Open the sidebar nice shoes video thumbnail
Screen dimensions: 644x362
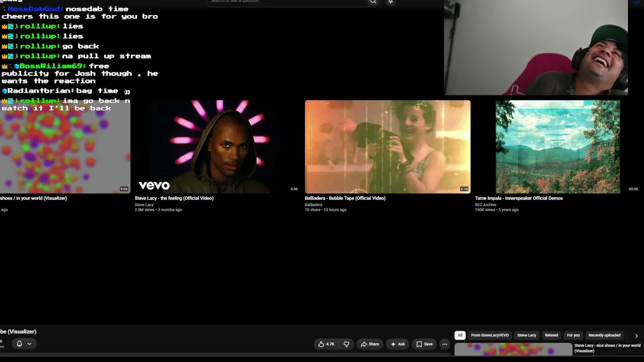[x=513, y=349]
